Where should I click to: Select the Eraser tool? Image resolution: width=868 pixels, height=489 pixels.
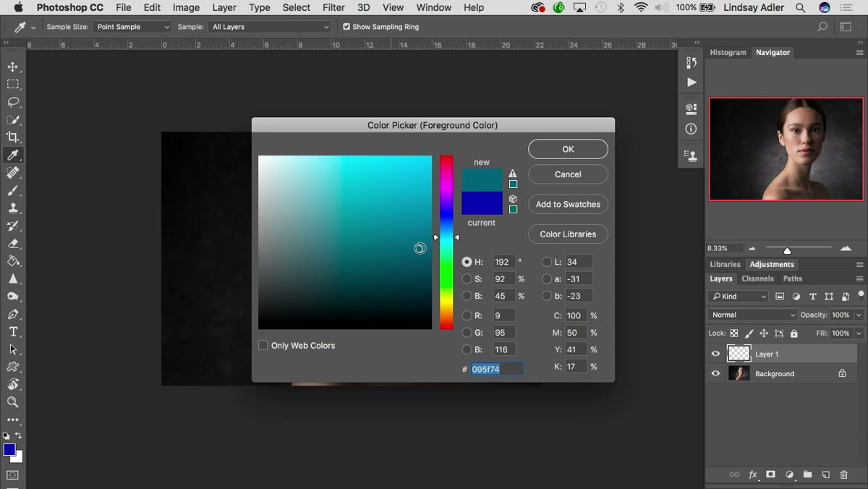point(13,243)
